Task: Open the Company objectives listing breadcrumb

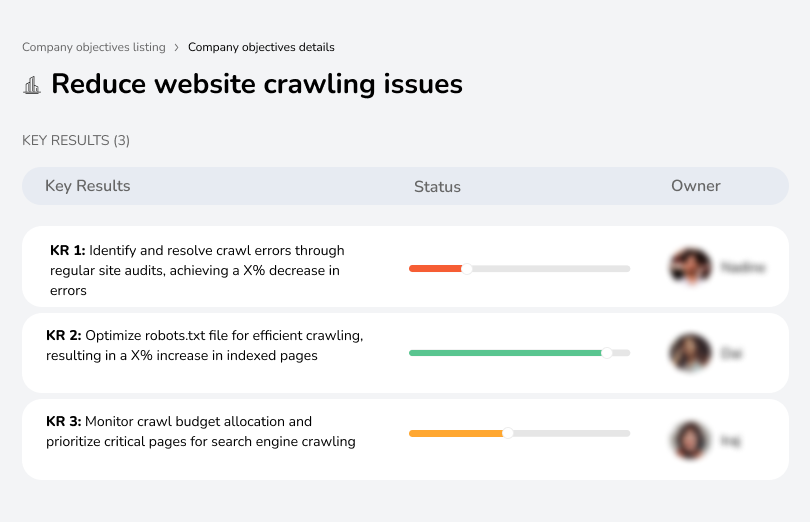Action: tap(94, 47)
